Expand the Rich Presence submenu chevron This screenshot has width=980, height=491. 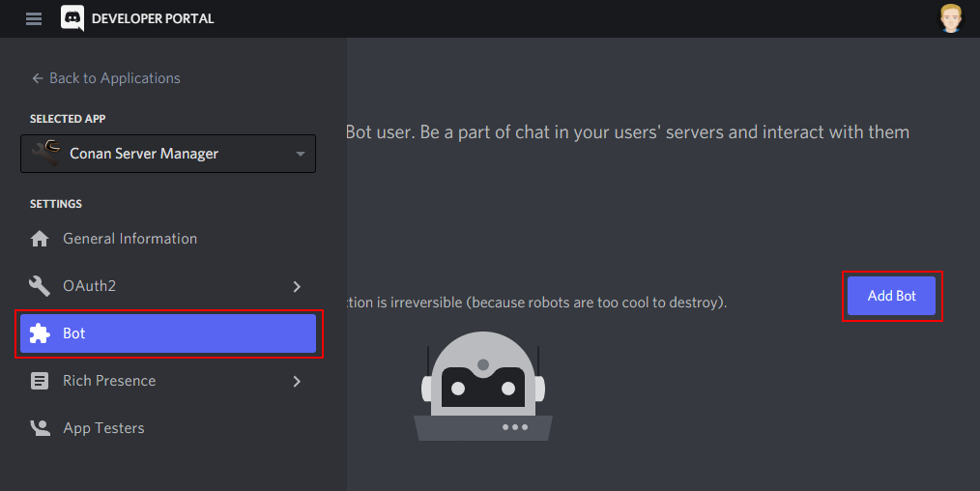point(297,381)
